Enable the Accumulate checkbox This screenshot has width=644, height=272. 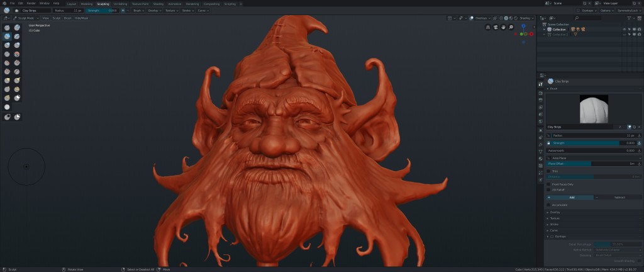(548, 205)
